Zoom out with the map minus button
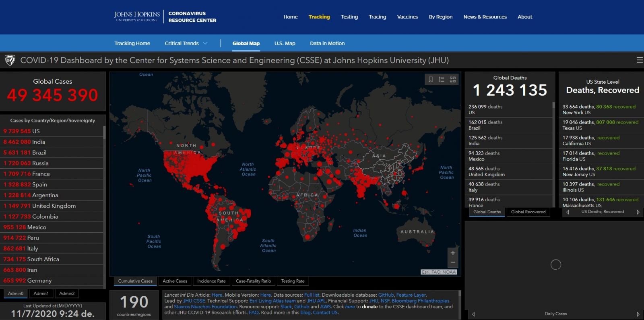 tap(453, 262)
